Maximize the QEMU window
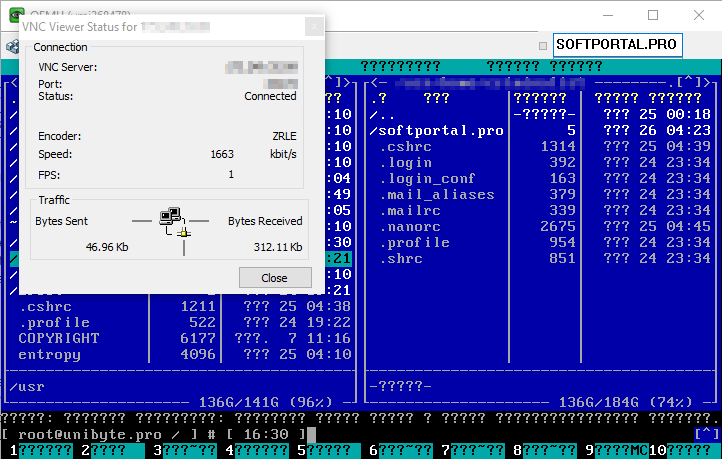This screenshot has height=459, width=722. click(653, 15)
